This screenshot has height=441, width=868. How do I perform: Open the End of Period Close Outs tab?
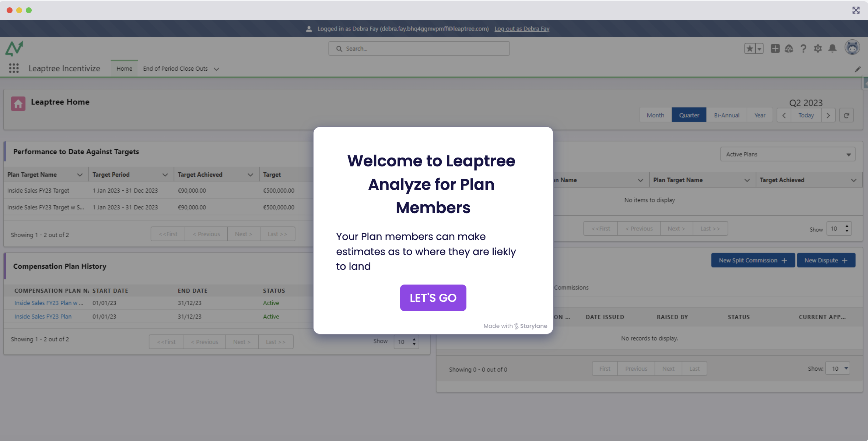click(175, 68)
